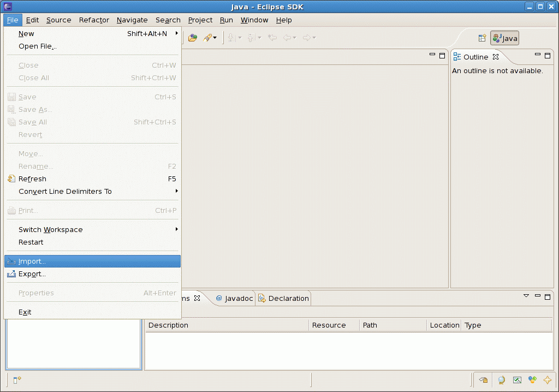559x392 pixels.
Task: Click the fast view icon at bottom left
Action: click(x=17, y=380)
